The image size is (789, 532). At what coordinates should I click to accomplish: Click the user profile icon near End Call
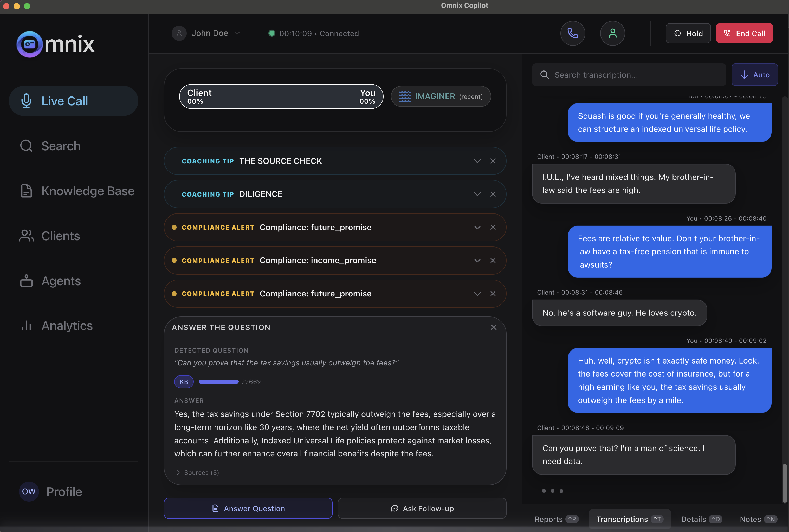pyautogui.click(x=612, y=33)
